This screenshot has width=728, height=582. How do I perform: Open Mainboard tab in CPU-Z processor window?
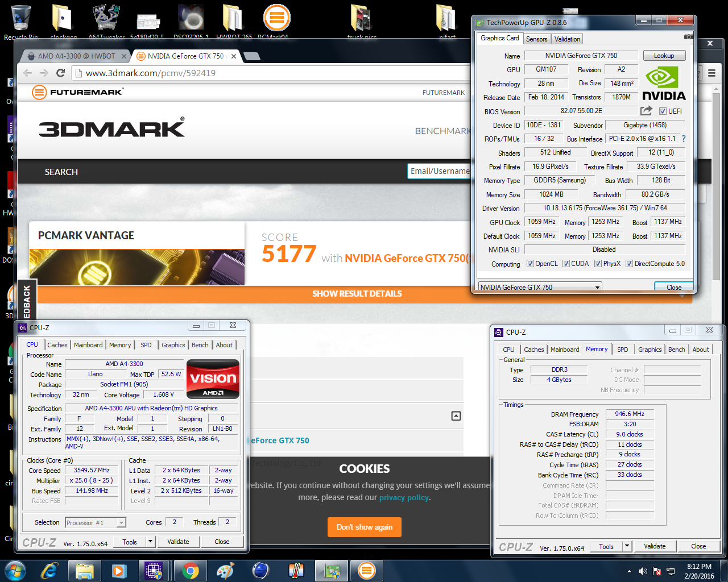pyautogui.click(x=88, y=345)
